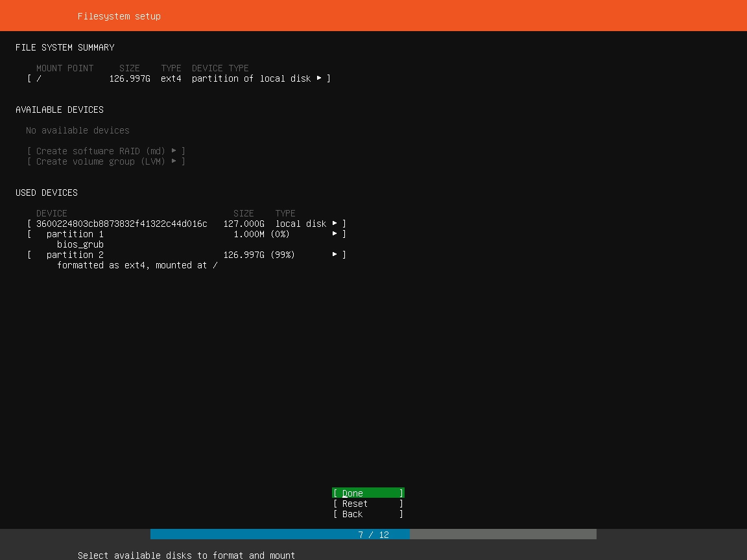Click the footer hint about formatting disks

(186, 555)
